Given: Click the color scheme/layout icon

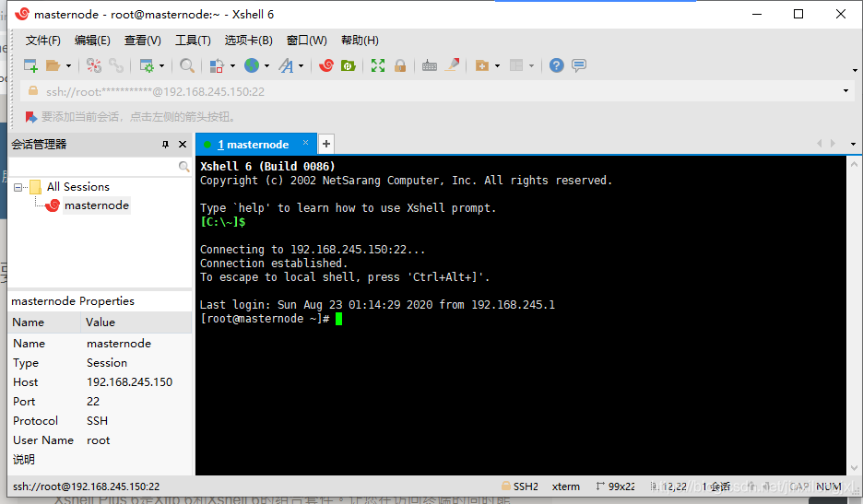Looking at the screenshot, I should coord(217,65).
